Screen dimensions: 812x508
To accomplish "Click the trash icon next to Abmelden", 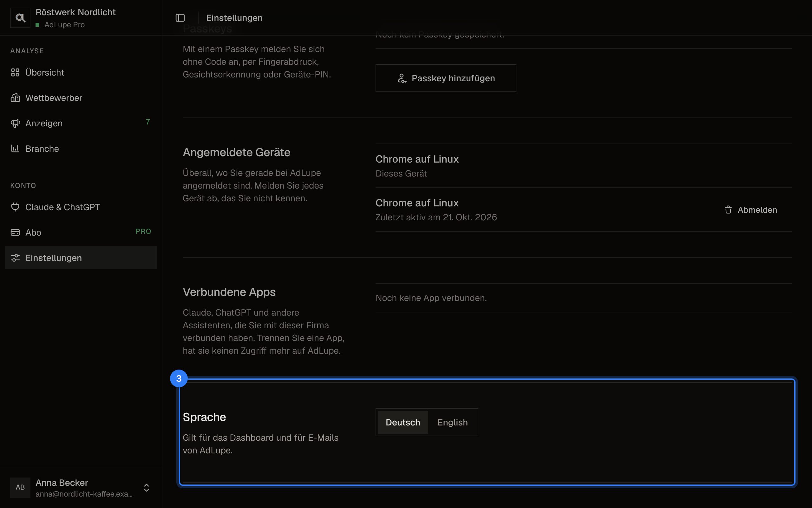I will [728, 210].
